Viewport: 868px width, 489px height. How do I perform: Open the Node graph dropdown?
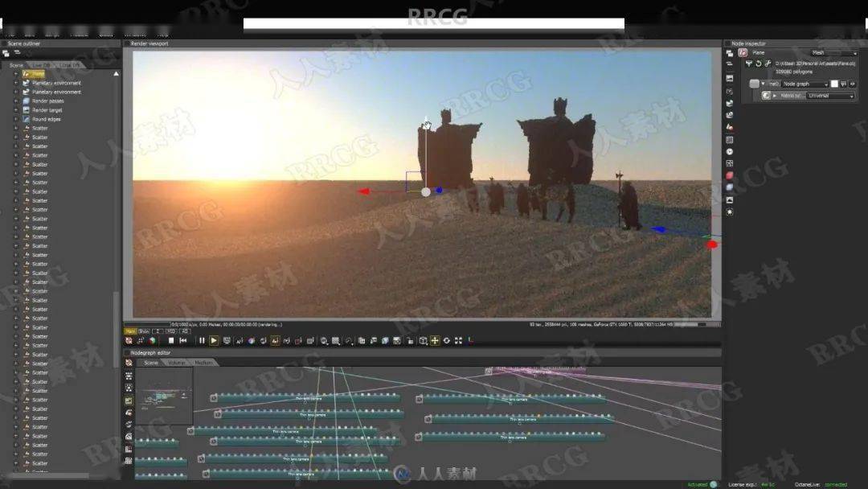tap(805, 84)
